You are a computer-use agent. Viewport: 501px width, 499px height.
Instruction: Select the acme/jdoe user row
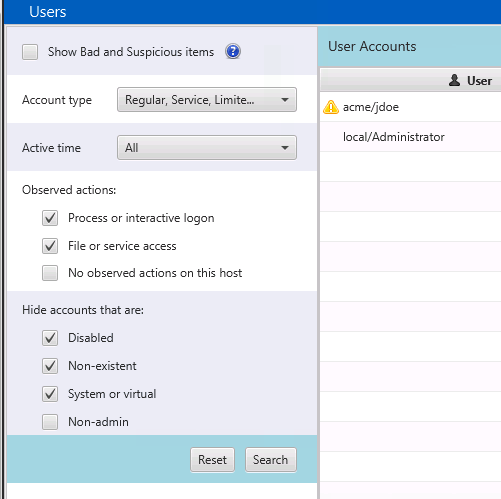pyautogui.click(x=410, y=107)
